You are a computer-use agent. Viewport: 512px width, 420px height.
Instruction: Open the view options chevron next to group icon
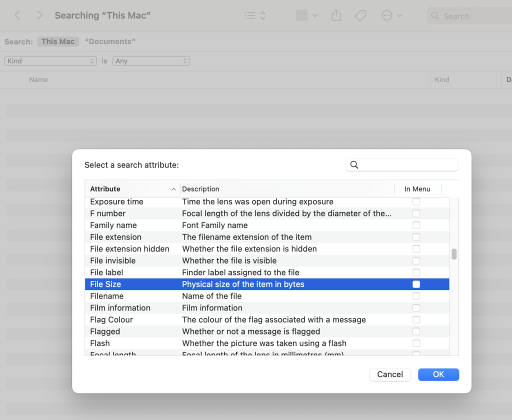(314, 15)
